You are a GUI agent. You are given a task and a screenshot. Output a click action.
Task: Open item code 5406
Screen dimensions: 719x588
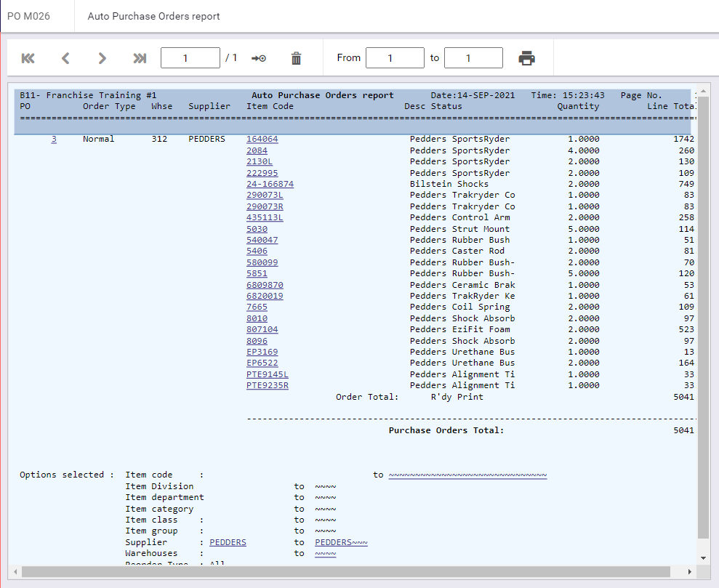pyautogui.click(x=257, y=251)
